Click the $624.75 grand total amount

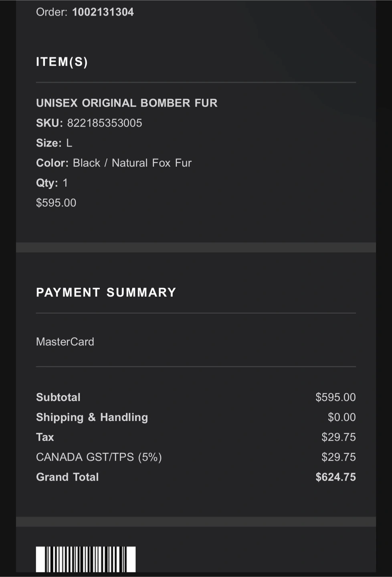(x=335, y=477)
